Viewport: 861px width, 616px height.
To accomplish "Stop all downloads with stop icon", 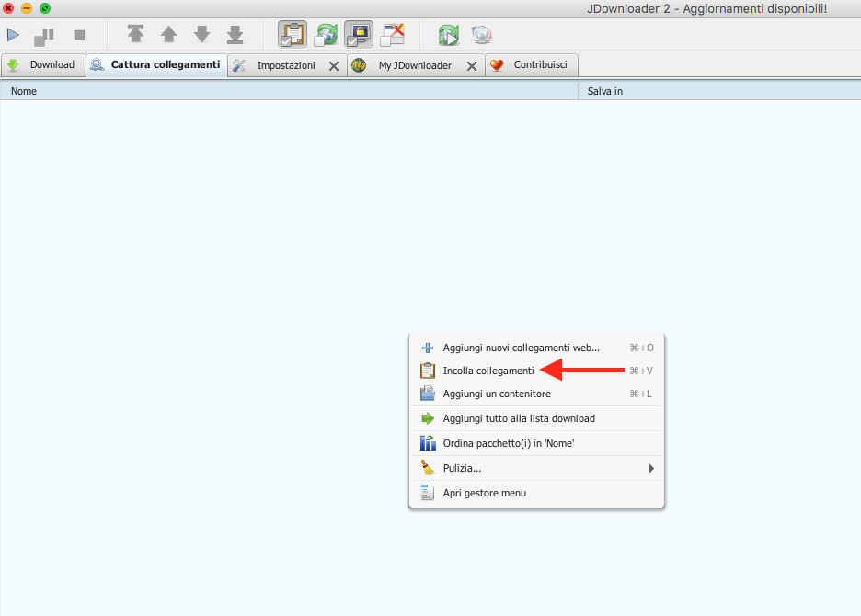I will click(x=79, y=35).
